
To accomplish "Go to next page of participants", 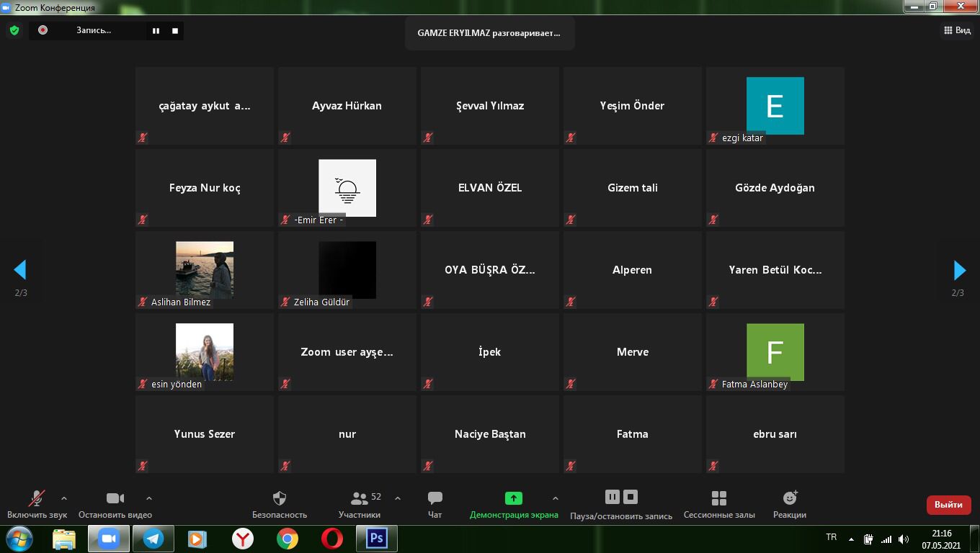I will point(959,270).
